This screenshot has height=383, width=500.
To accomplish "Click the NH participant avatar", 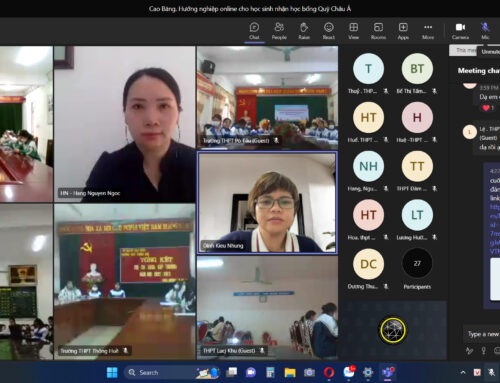I will coord(368,166).
